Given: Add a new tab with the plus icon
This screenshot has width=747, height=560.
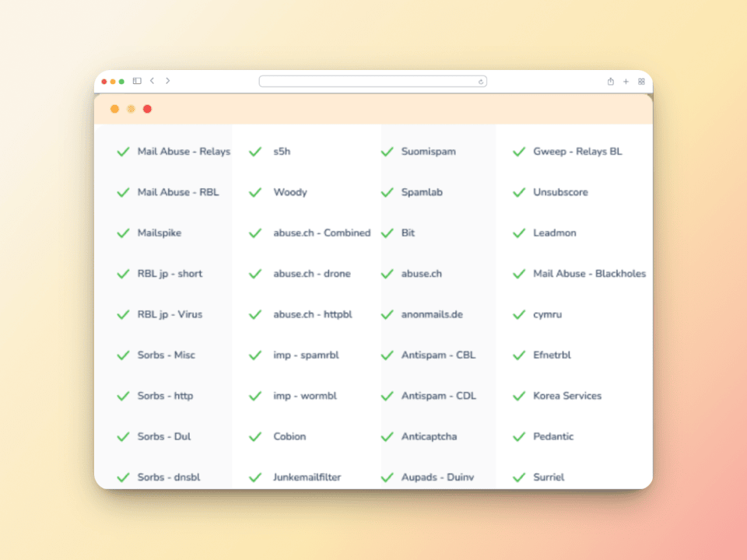Looking at the screenshot, I should coord(626,82).
